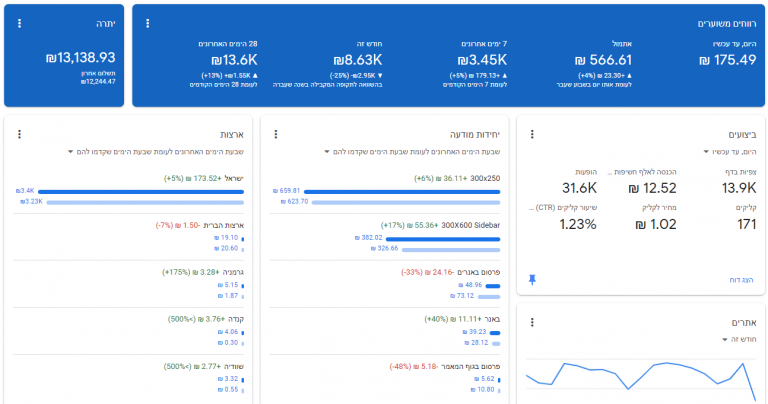Select the ישראל country row
Screen dimensions: 768x404
pyautogui.click(x=129, y=190)
